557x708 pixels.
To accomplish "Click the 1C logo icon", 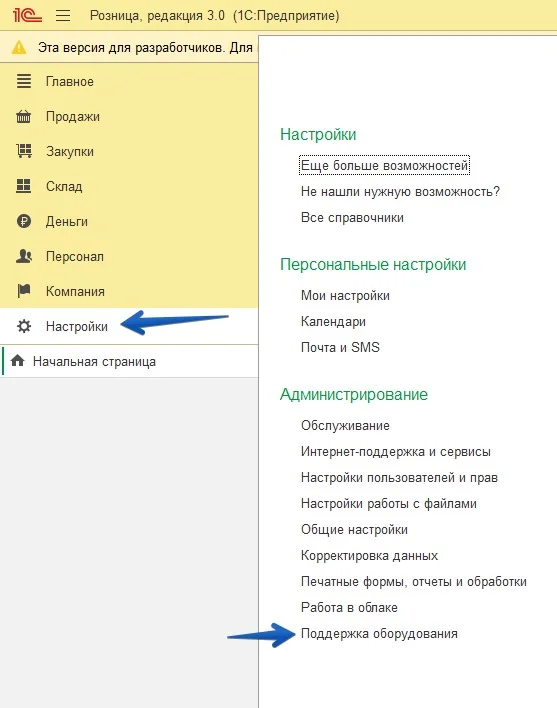I will click(27, 15).
